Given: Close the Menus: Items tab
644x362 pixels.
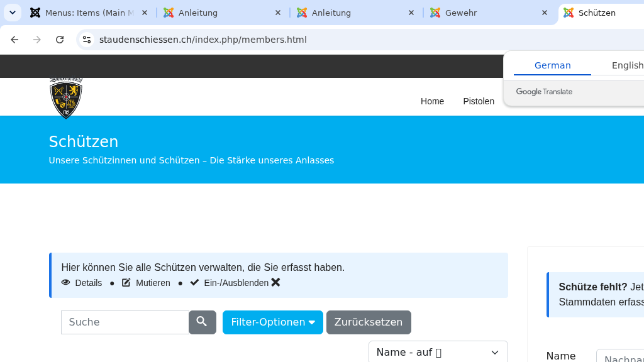Looking at the screenshot, I should pyautogui.click(x=145, y=13).
